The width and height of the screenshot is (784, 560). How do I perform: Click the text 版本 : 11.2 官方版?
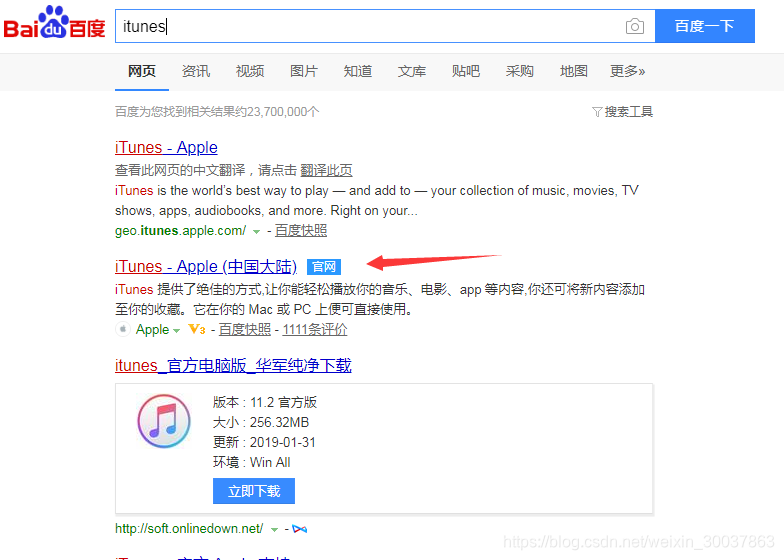click(x=264, y=402)
